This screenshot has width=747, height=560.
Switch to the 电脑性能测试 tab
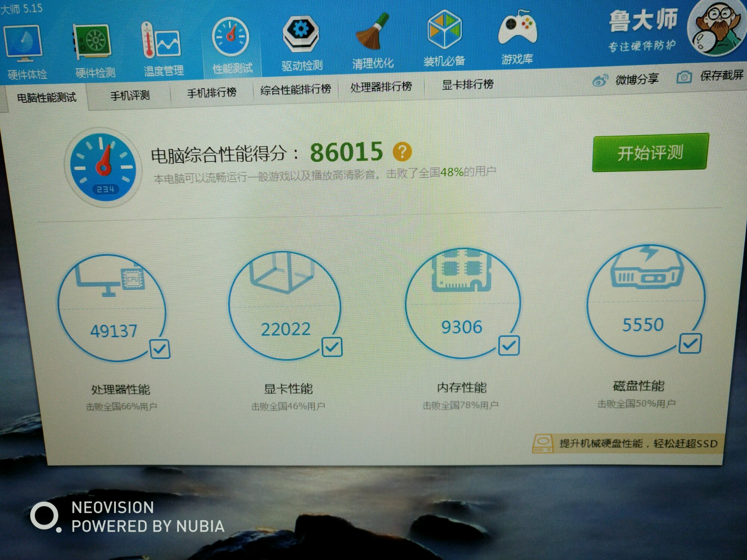click(47, 98)
